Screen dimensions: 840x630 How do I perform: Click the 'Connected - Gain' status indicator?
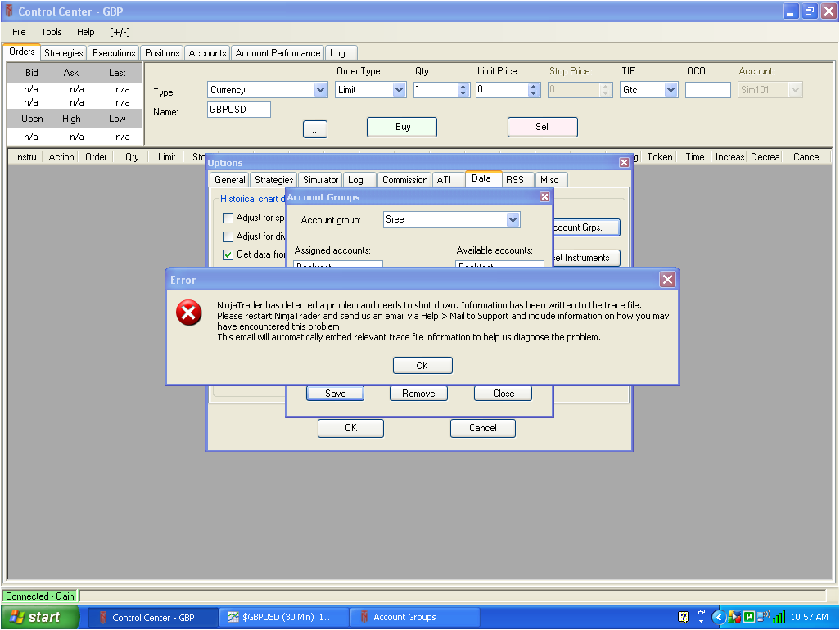pyautogui.click(x=40, y=596)
